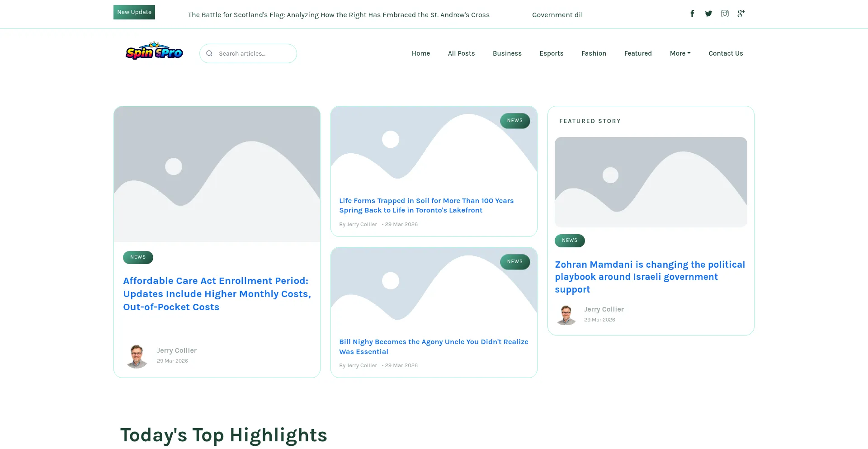Click 'By Jerry Collier' on Life Forms card
Viewport: 868px width, 449px height.
[358, 224]
